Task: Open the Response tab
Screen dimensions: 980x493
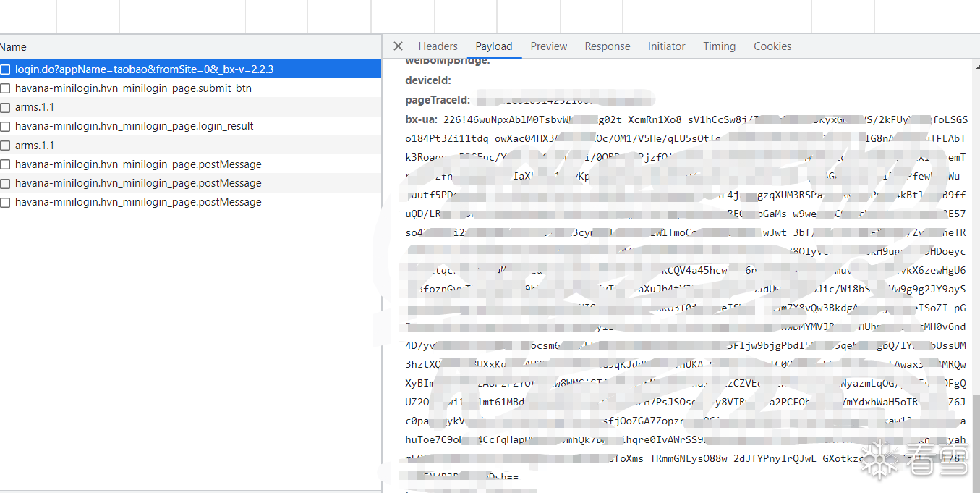Action: tap(608, 46)
